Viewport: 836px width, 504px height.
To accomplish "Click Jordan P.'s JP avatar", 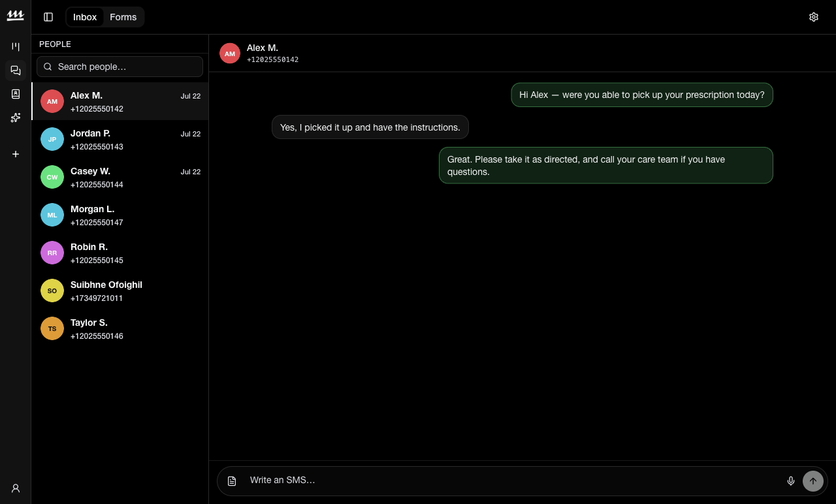I will [52, 139].
